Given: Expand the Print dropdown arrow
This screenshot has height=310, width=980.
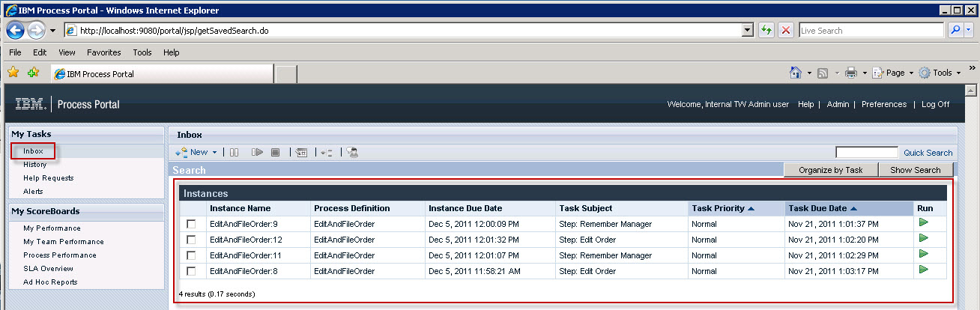Looking at the screenshot, I should [865, 73].
